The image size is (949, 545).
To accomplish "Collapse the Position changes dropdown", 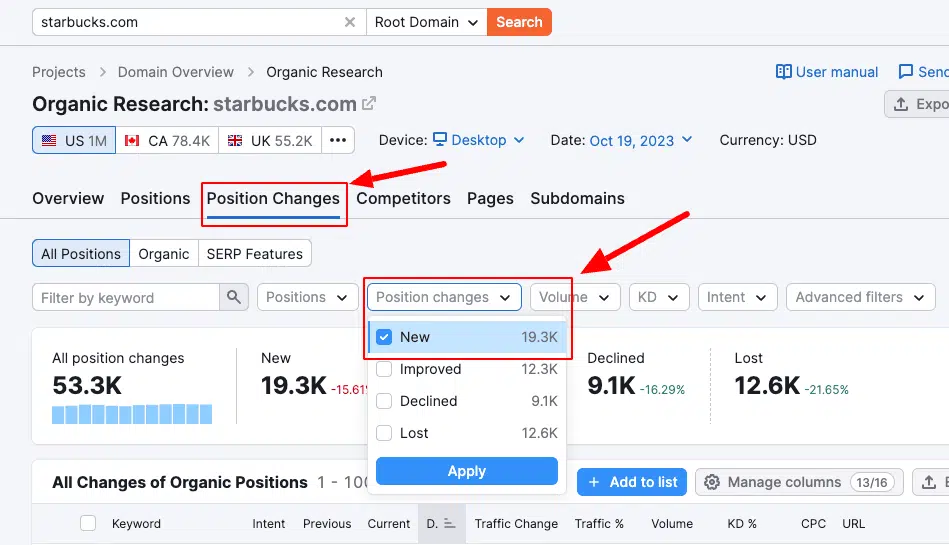I will point(444,297).
